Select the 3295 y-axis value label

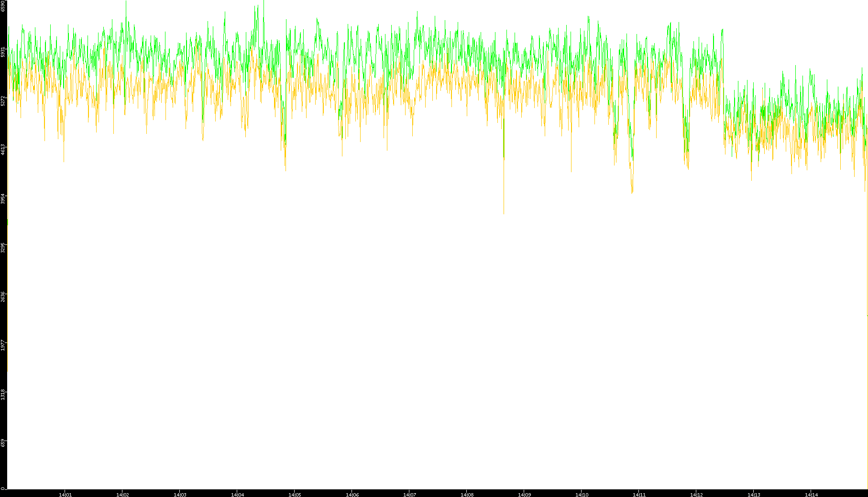pos(3,248)
